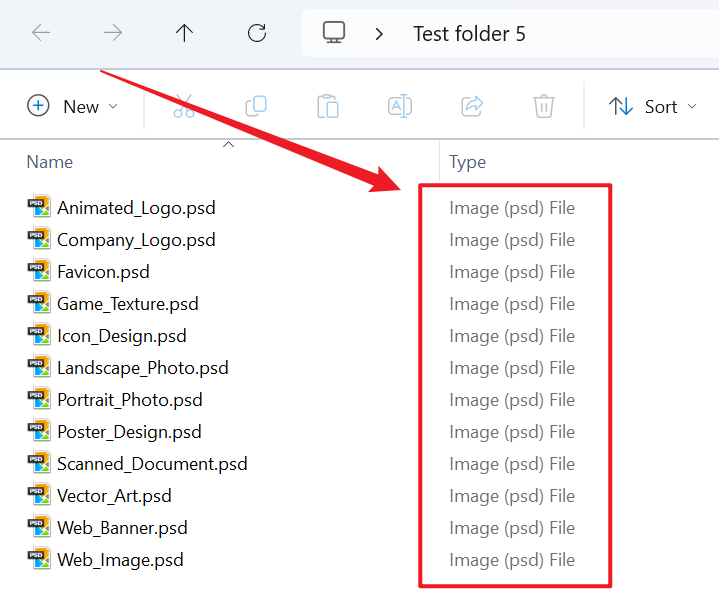719x602 pixels.
Task: Go back with the left arrow
Action: click(41, 33)
